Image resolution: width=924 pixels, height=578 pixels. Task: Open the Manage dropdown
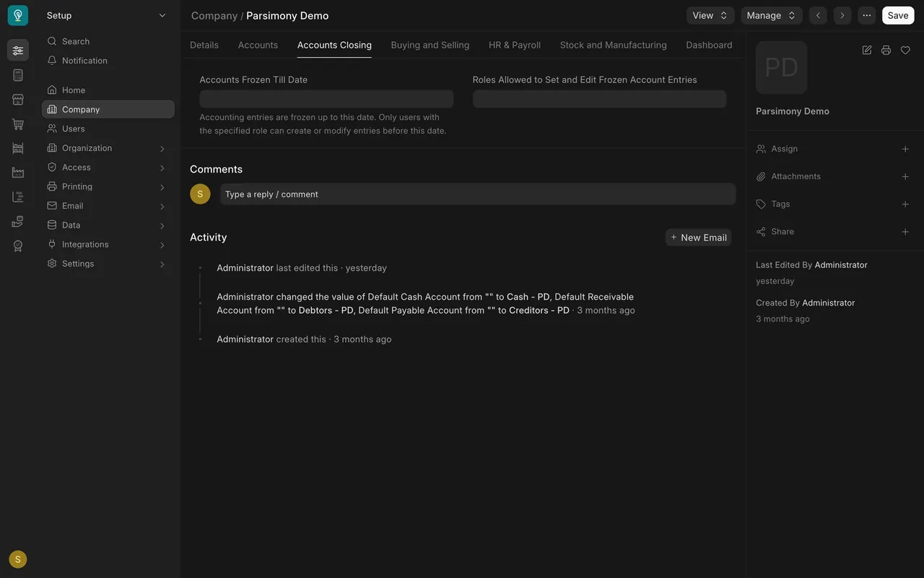click(x=772, y=15)
